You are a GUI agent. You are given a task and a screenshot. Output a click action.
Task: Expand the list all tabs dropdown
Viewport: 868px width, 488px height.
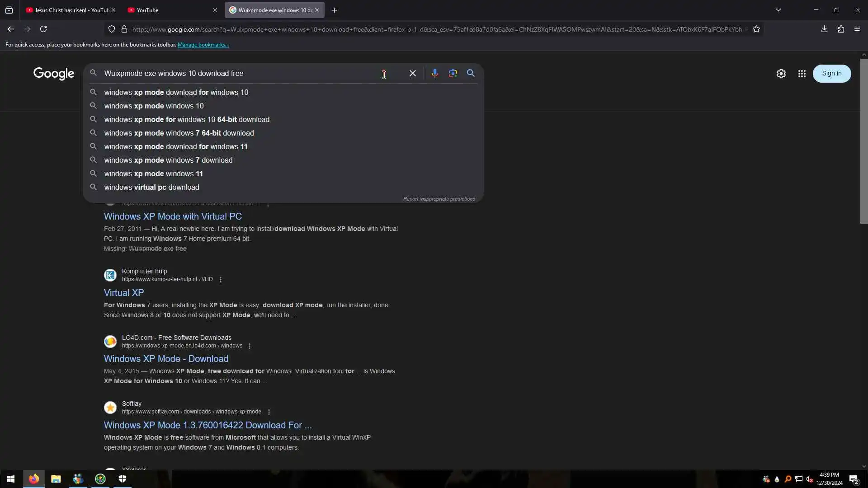778,10
